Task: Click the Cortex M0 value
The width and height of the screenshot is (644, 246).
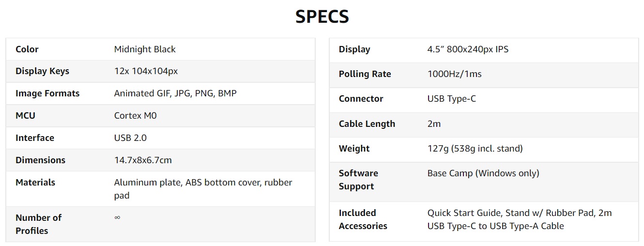Action: point(135,116)
